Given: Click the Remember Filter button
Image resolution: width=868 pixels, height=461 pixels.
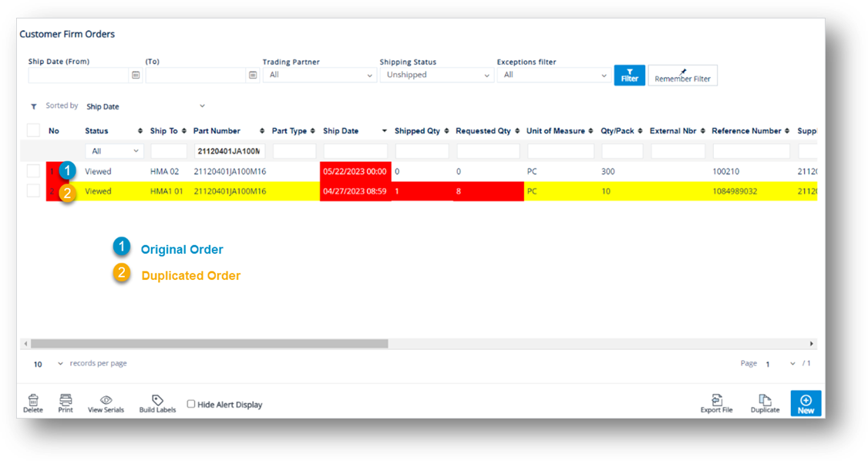Looking at the screenshot, I should coord(682,76).
